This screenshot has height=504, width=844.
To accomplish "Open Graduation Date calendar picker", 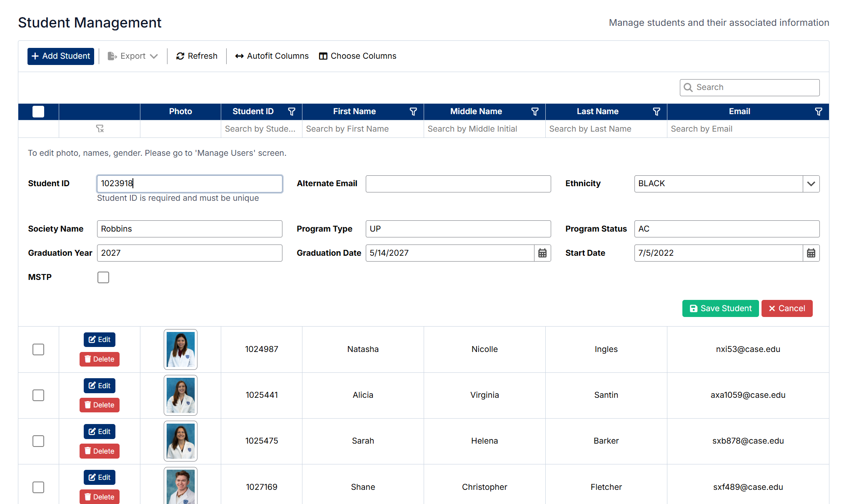I will tap(542, 253).
